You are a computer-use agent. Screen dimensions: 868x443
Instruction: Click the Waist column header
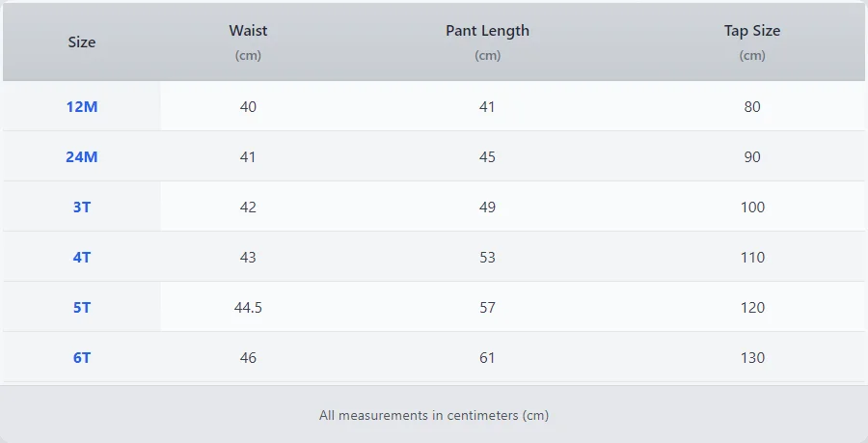248,31
